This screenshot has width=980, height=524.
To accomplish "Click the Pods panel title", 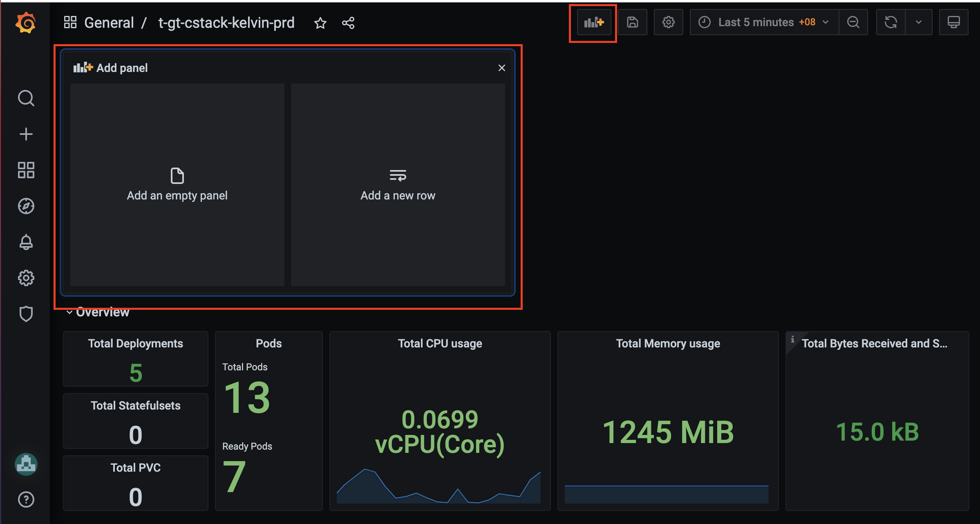I will tap(269, 343).
